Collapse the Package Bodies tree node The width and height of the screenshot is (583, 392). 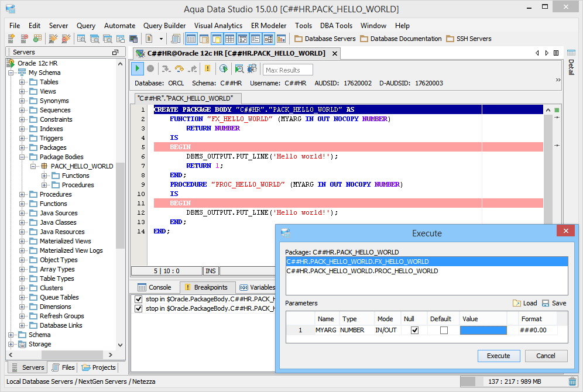coord(22,157)
